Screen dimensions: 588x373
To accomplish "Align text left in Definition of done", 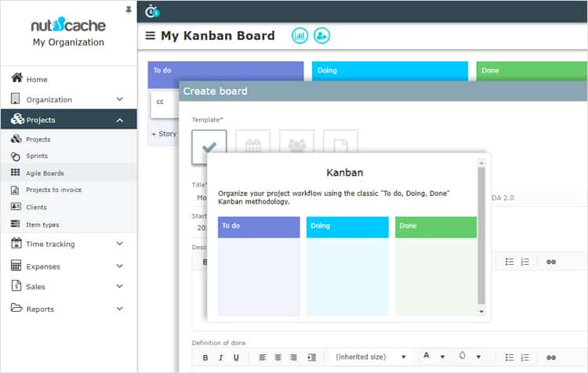I will (263, 357).
